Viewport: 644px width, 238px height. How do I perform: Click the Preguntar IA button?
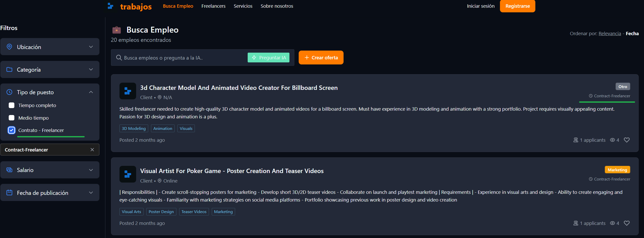268,58
